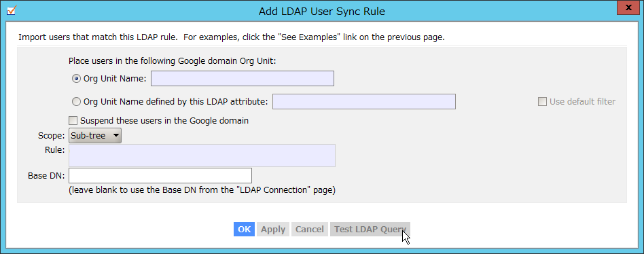The width and height of the screenshot is (644, 254).
Task: Open the Scope Sub-tree dropdown
Action: point(95,135)
